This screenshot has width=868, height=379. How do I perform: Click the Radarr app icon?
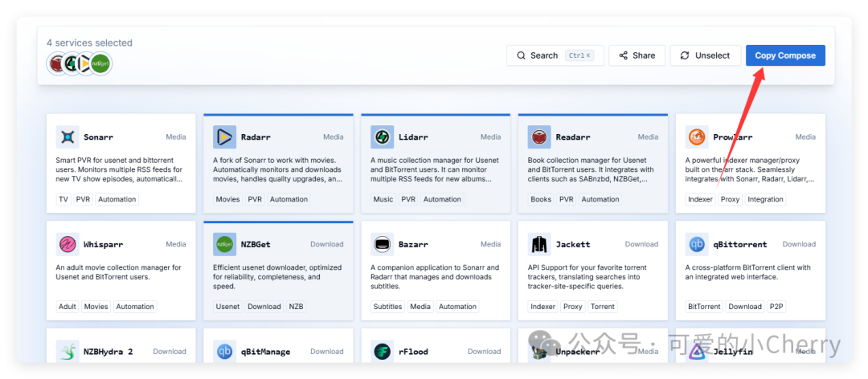pos(225,137)
